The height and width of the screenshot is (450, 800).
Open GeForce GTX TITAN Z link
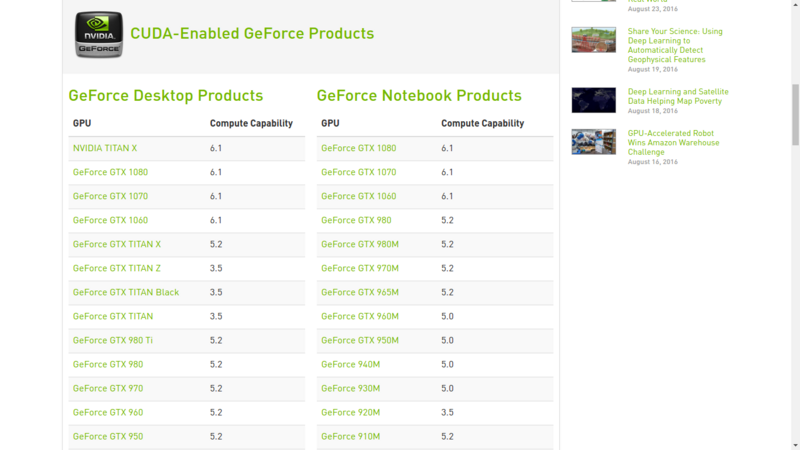[x=117, y=268]
